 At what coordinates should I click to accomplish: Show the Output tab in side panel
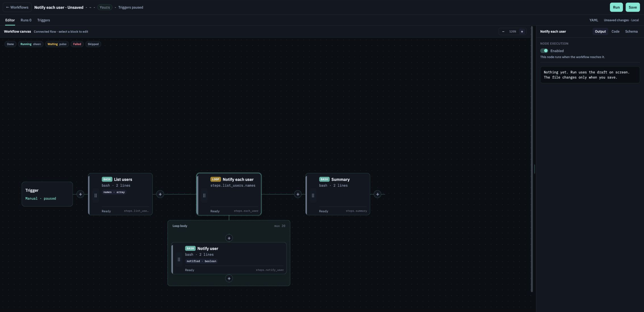[x=600, y=32]
